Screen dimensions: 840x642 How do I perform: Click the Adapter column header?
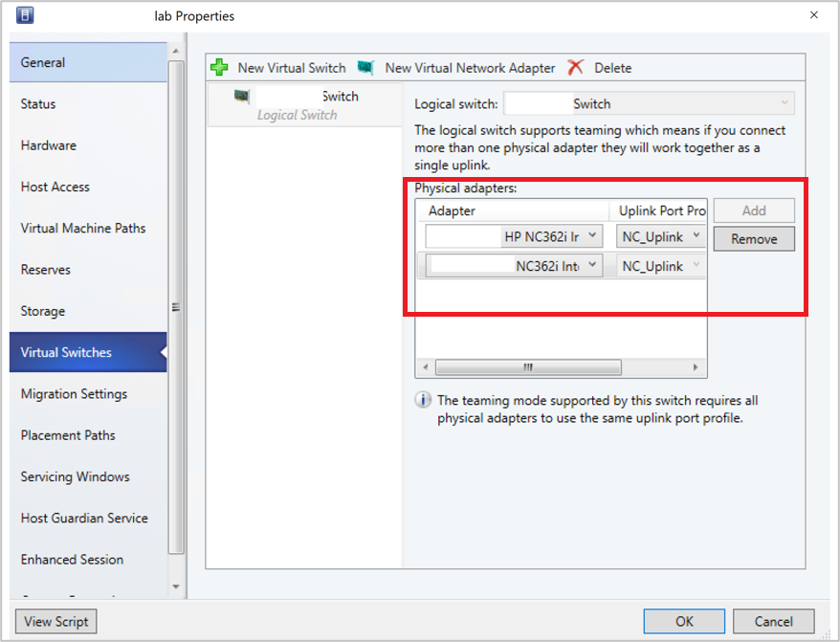tap(513, 210)
